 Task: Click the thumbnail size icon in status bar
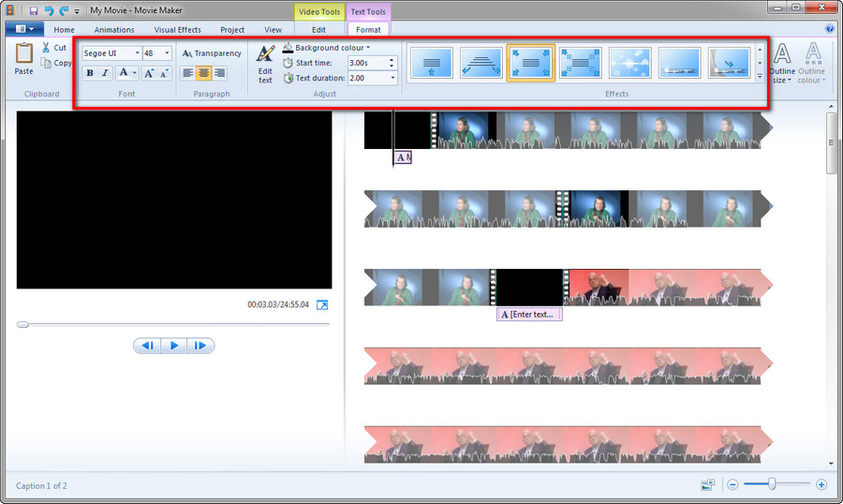707,485
